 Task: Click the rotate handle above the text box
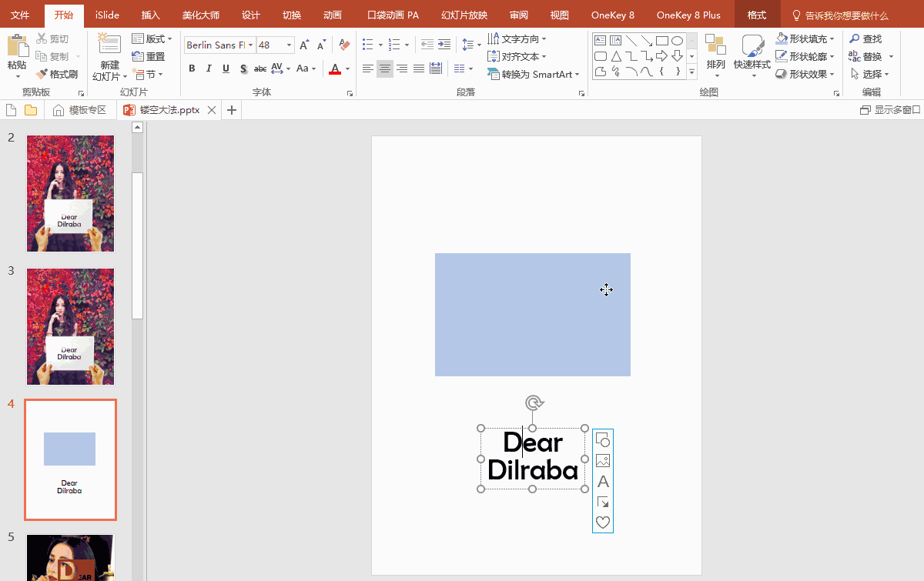click(533, 402)
